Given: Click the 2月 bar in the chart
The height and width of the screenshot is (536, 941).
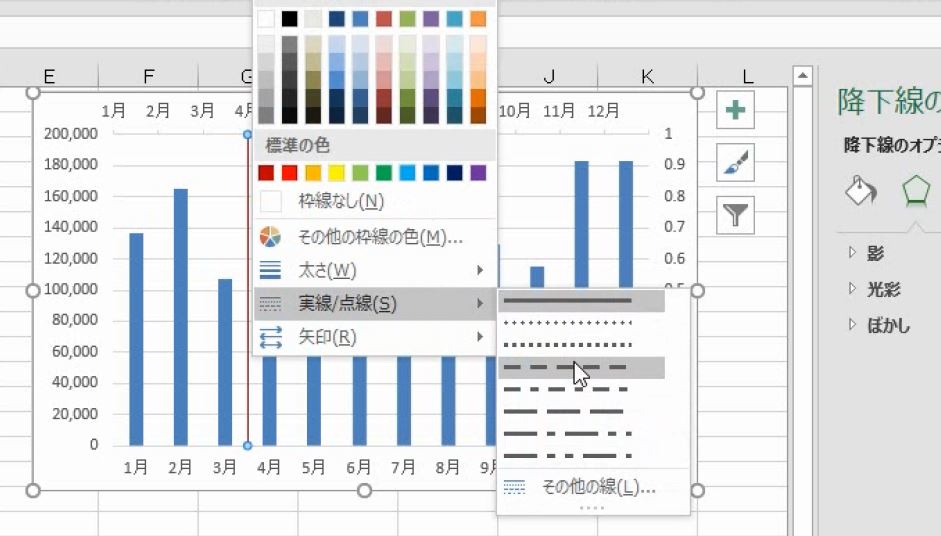Looking at the screenshot, I should pos(181,317).
